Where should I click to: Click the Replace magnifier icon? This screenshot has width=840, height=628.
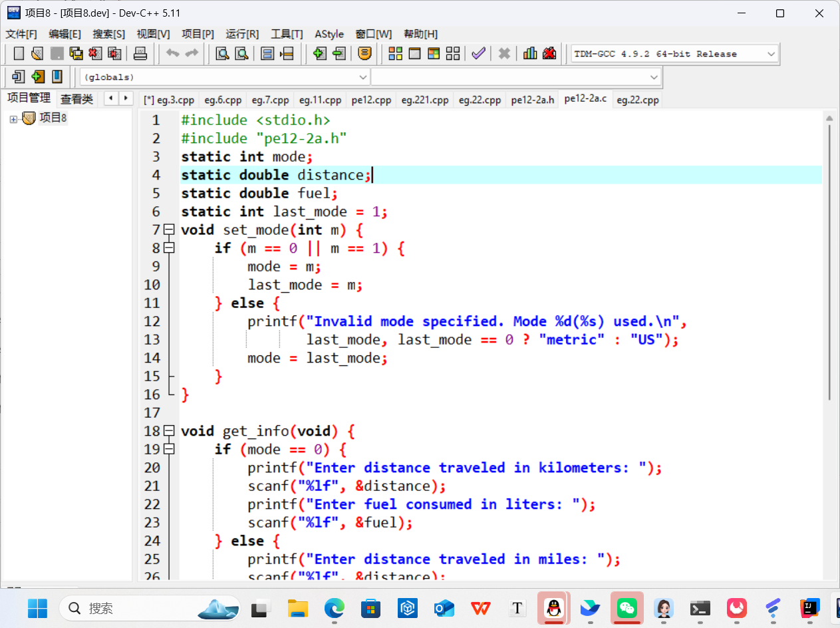pyautogui.click(x=242, y=54)
